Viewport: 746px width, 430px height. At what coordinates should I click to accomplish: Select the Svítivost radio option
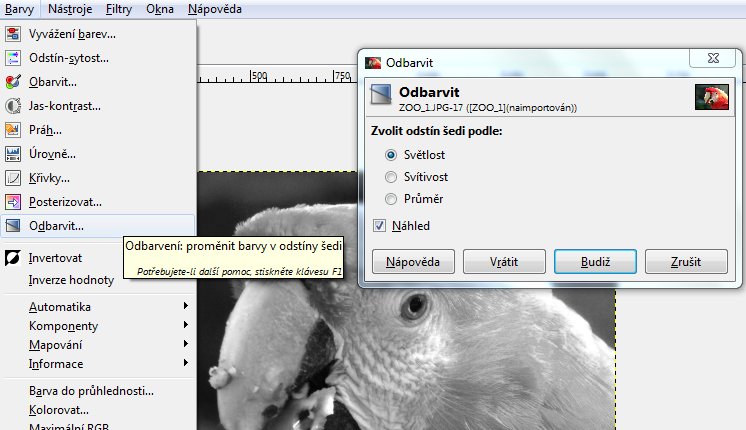[x=391, y=177]
